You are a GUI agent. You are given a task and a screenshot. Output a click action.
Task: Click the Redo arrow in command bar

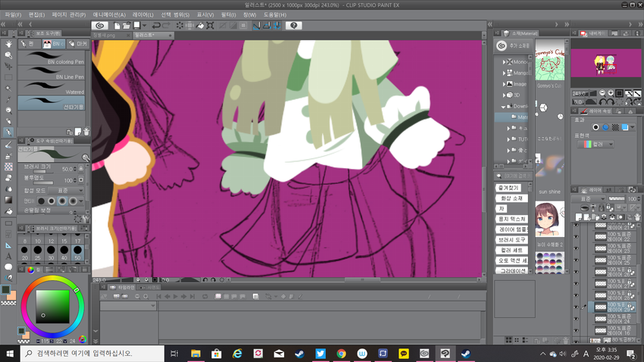click(x=166, y=26)
